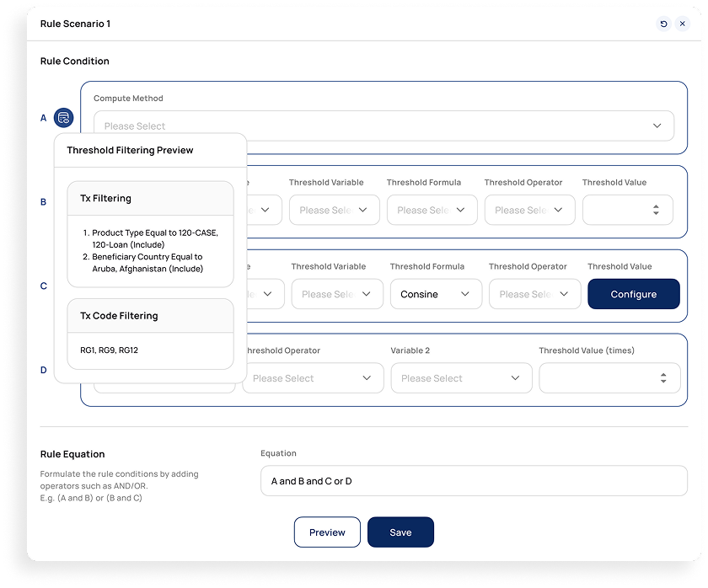Viewport: 708px width, 588px height.
Task: Click the Tx Filtering section header
Action: [150, 199]
